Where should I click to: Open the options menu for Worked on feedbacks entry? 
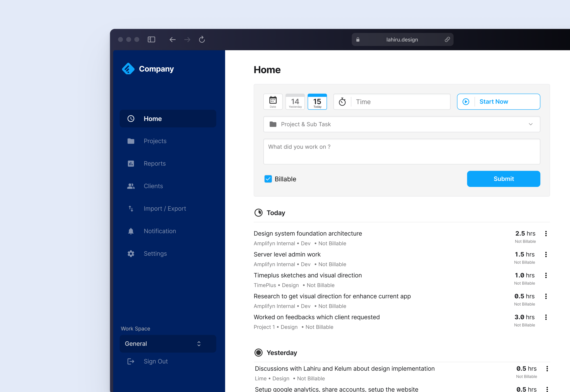(546, 317)
